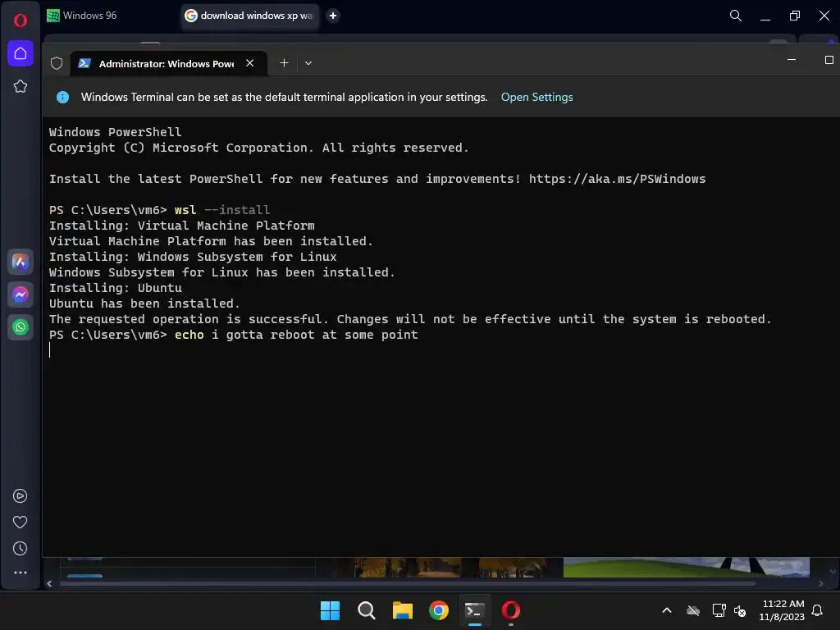The height and width of the screenshot is (630, 840).
Task: Go to Opera Start Page home icon
Action: pos(21,53)
